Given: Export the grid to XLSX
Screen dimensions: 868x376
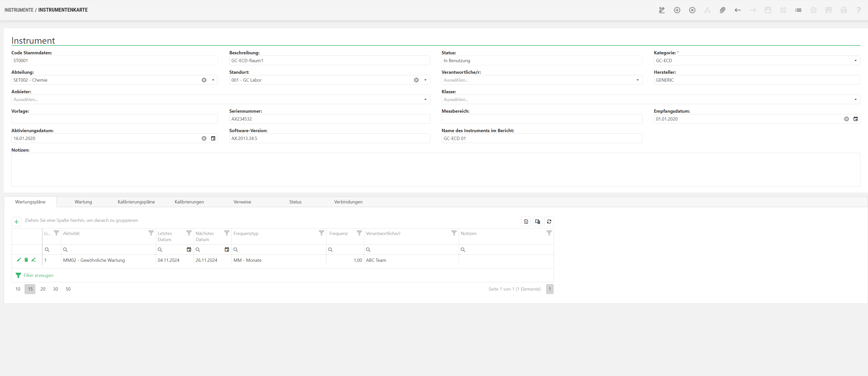Looking at the screenshot, I should click(x=526, y=222).
